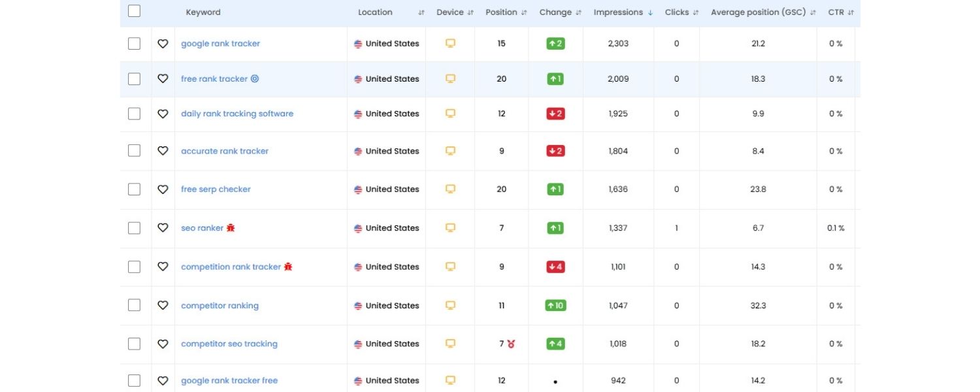Click red icon beside position 7 for competitor seo tracking

pyautogui.click(x=511, y=344)
